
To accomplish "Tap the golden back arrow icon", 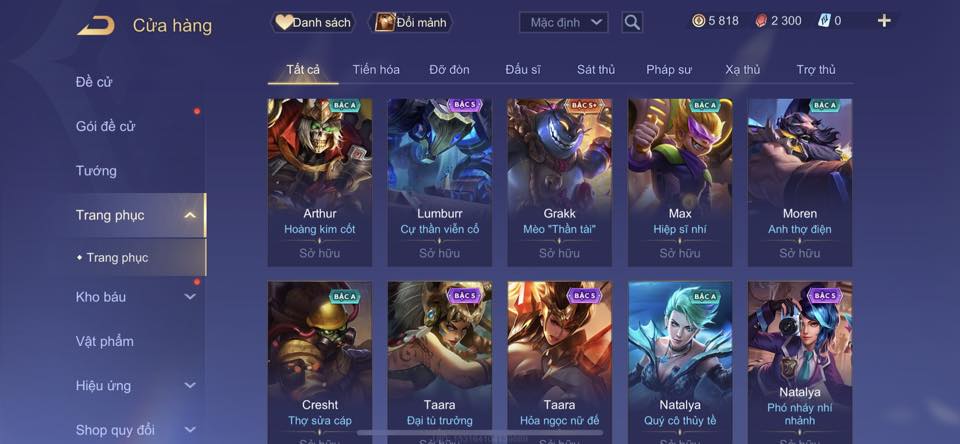I will click(96, 26).
